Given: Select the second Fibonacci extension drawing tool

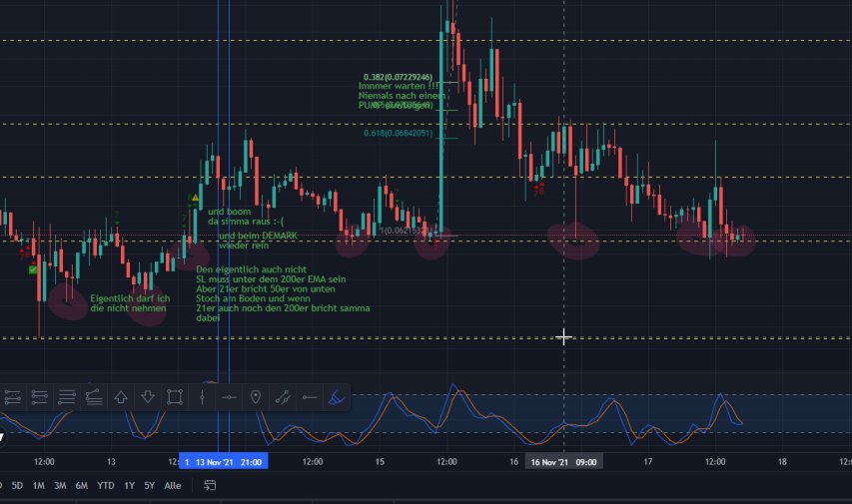Looking at the screenshot, I should 40,397.
